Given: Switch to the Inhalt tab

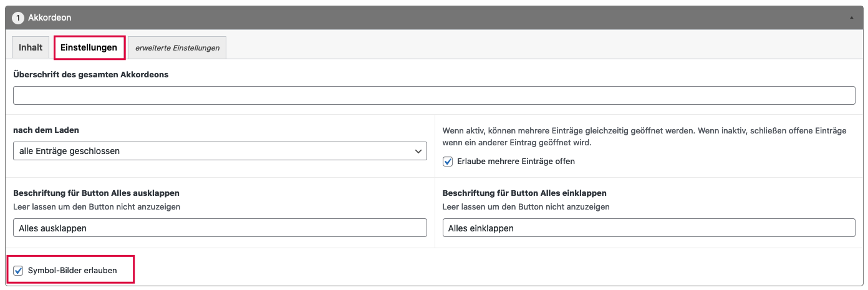Looking at the screenshot, I should click(x=31, y=47).
